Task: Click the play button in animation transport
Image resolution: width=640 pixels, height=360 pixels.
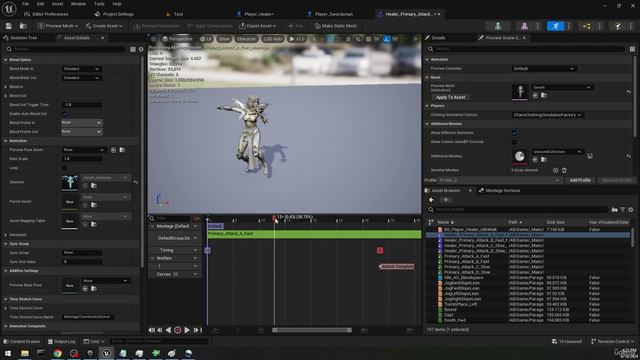Action: (x=187, y=330)
